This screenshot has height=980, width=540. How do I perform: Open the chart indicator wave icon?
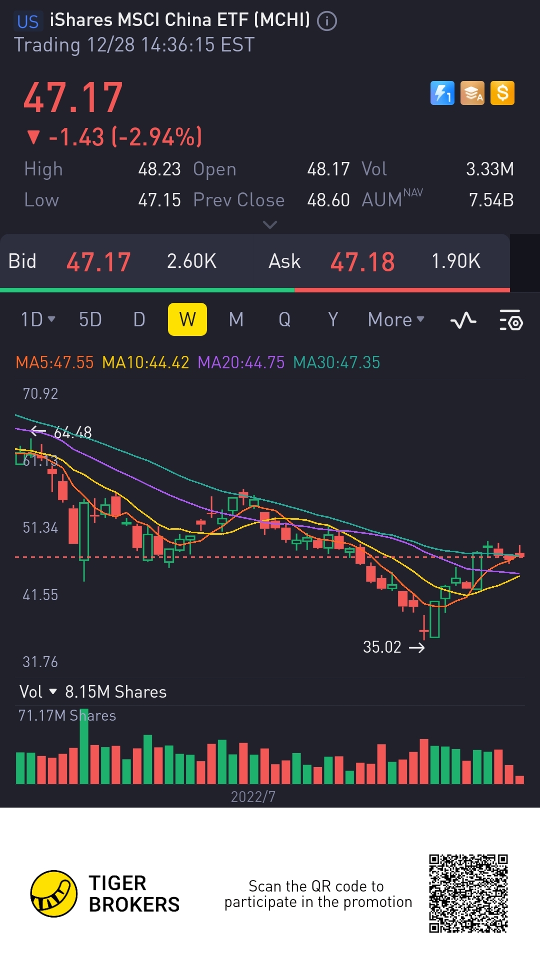tap(463, 320)
